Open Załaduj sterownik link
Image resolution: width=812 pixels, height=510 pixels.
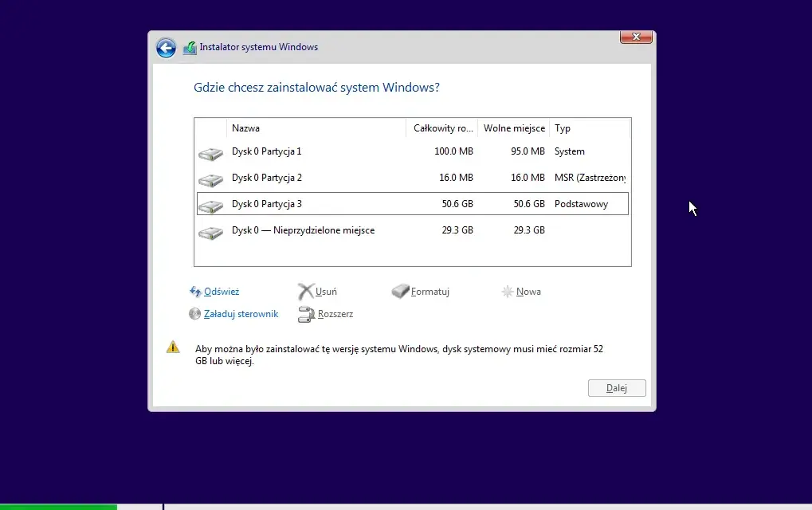click(x=241, y=314)
